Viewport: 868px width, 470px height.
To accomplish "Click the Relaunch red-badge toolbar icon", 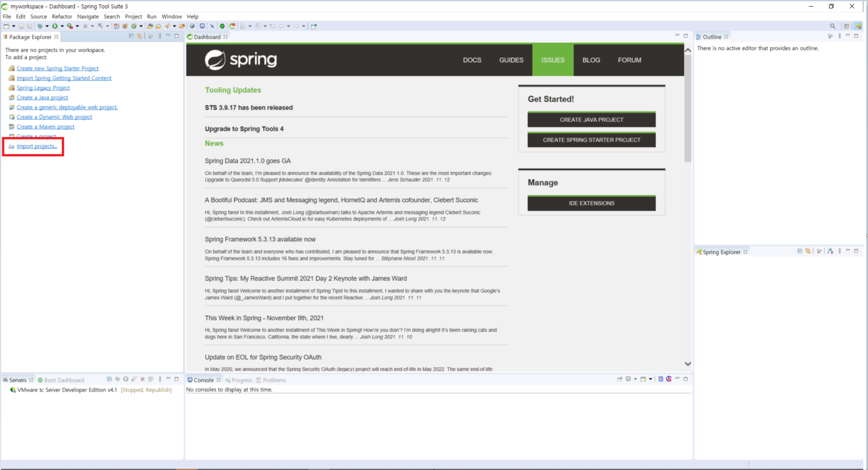I will click(x=232, y=26).
